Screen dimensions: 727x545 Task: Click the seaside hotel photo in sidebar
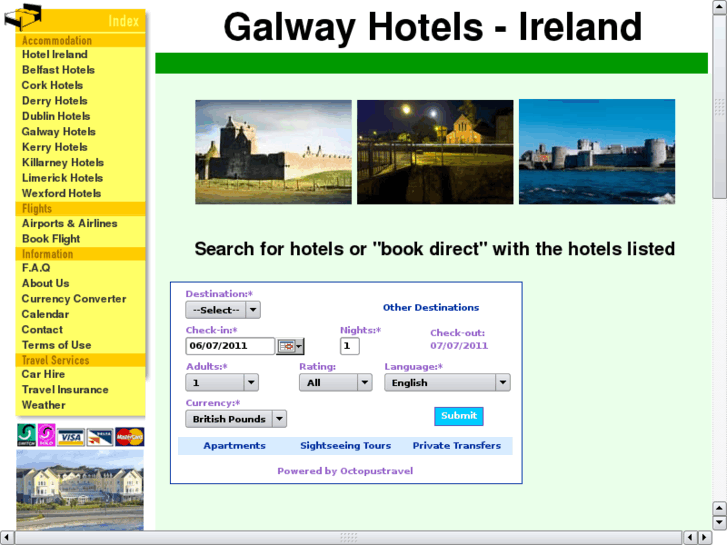click(80, 490)
